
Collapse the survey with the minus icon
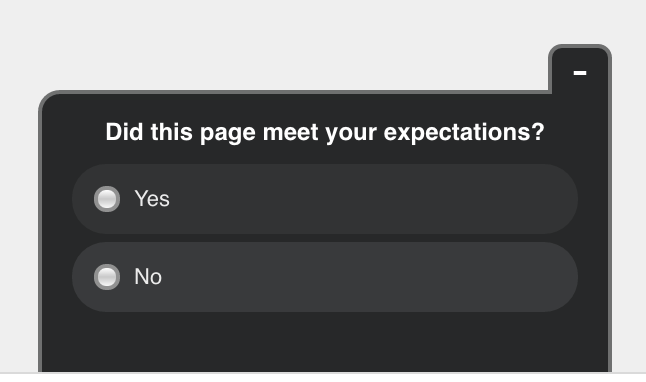coord(580,73)
